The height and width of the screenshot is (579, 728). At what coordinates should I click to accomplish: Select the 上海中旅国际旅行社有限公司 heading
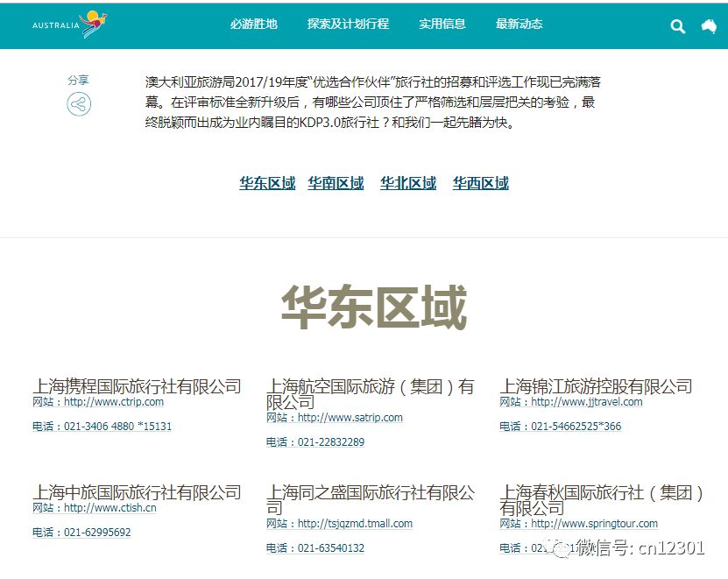[x=137, y=492]
